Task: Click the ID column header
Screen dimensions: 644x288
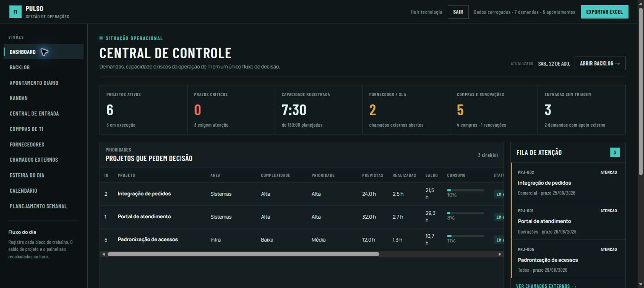Action: click(x=106, y=175)
